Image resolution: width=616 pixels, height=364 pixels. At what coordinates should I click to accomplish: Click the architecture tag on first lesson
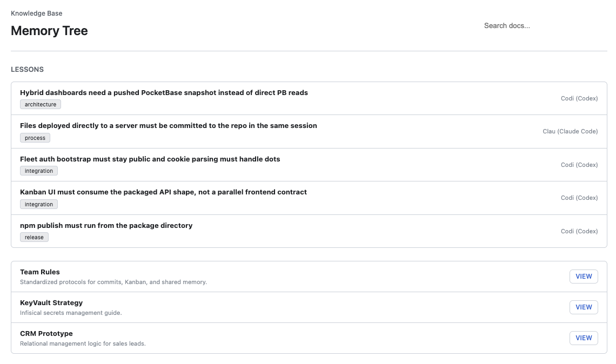point(40,104)
